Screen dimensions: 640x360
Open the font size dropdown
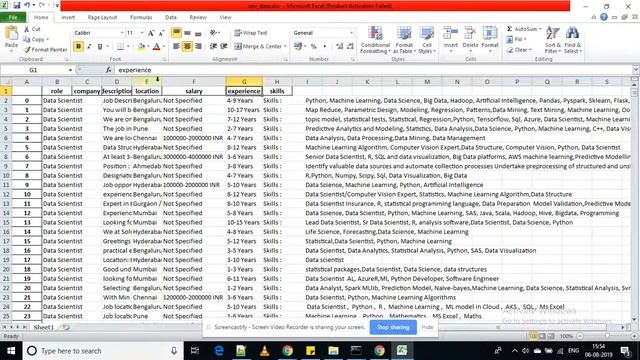tap(142, 33)
